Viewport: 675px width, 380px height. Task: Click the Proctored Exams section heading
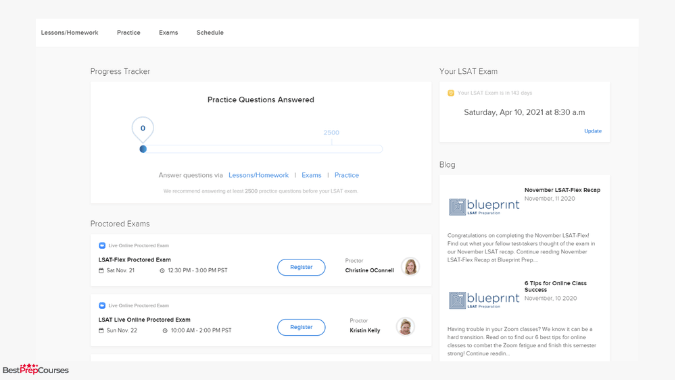[120, 224]
